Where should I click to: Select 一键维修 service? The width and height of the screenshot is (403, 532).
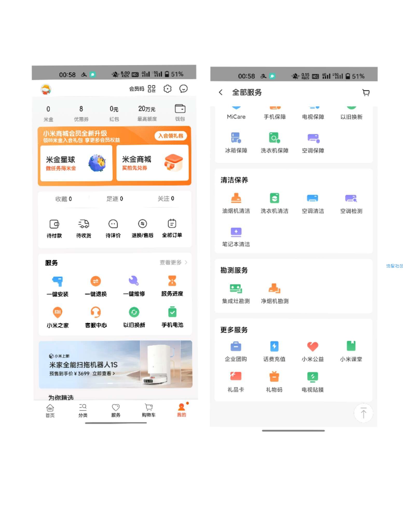[x=134, y=286]
